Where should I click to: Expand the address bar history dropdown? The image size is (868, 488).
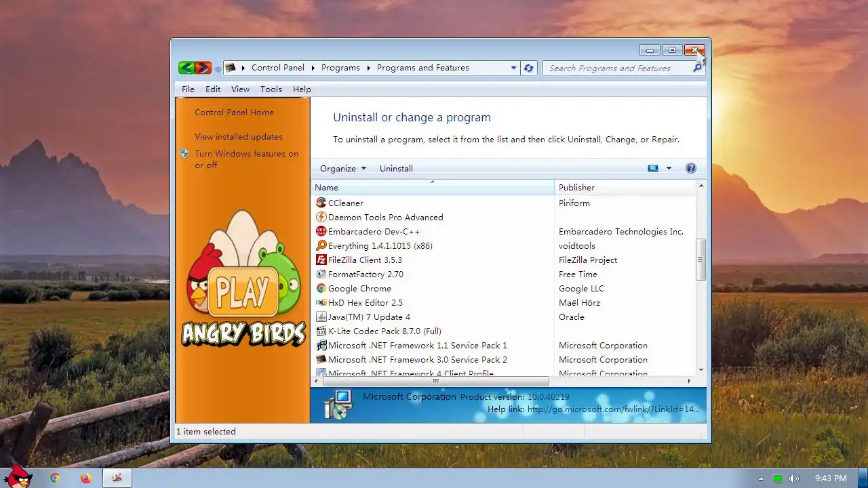coord(513,68)
